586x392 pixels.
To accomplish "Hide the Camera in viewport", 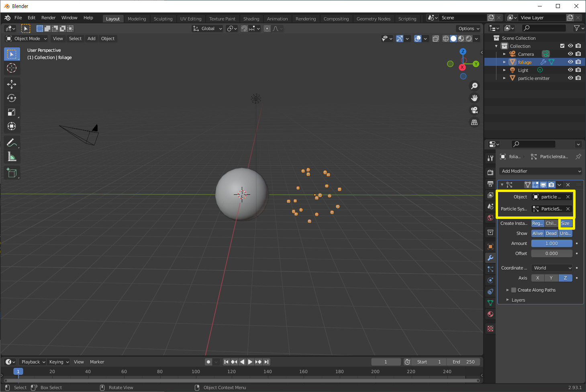I will (570, 54).
